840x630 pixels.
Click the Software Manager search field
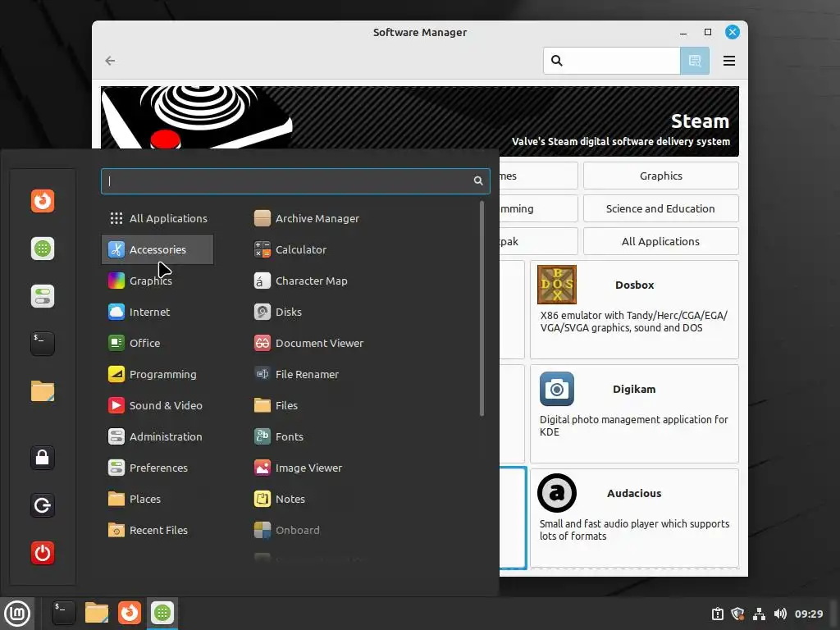coord(612,61)
